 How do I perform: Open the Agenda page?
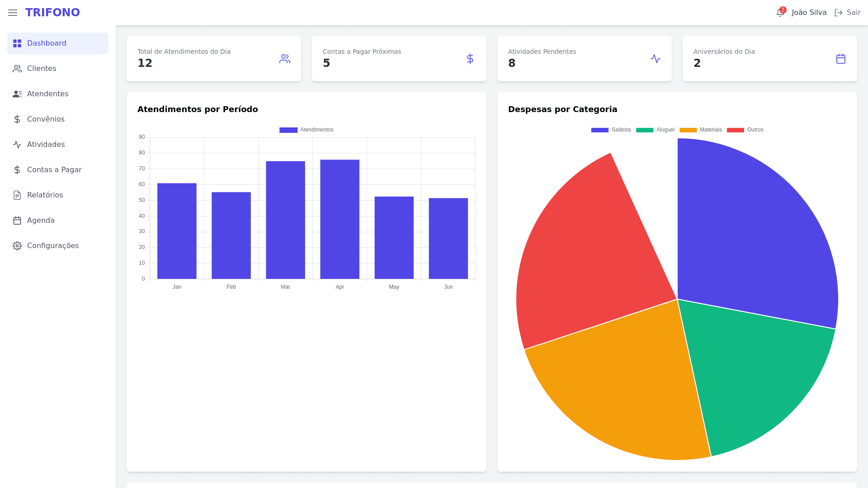coord(41,221)
